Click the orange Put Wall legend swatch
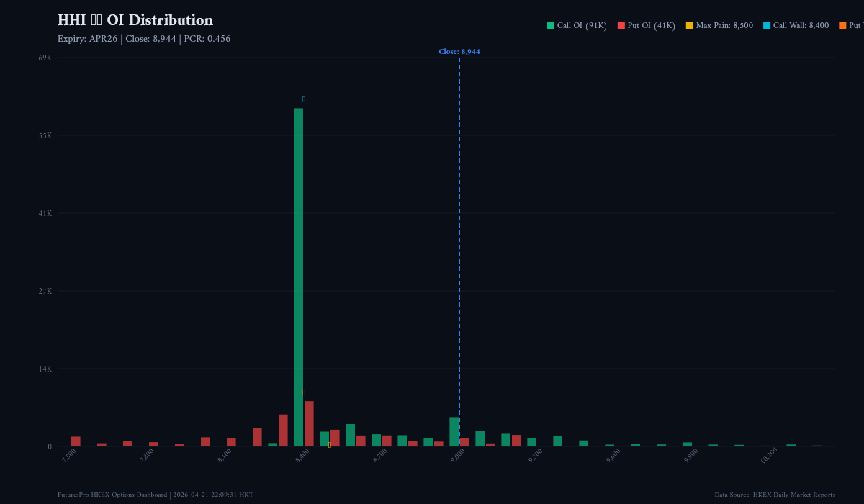Screen dimensions: 864x504 [842, 25]
